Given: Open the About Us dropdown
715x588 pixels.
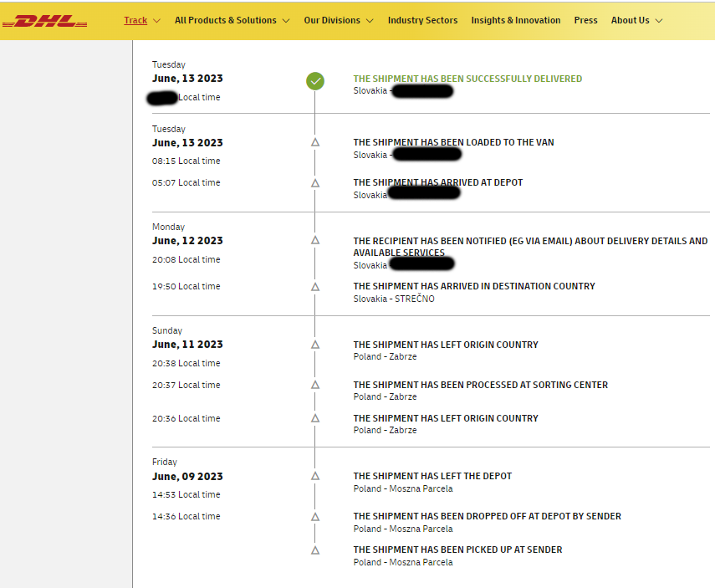Looking at the screenshot, I should click(636, 20).
